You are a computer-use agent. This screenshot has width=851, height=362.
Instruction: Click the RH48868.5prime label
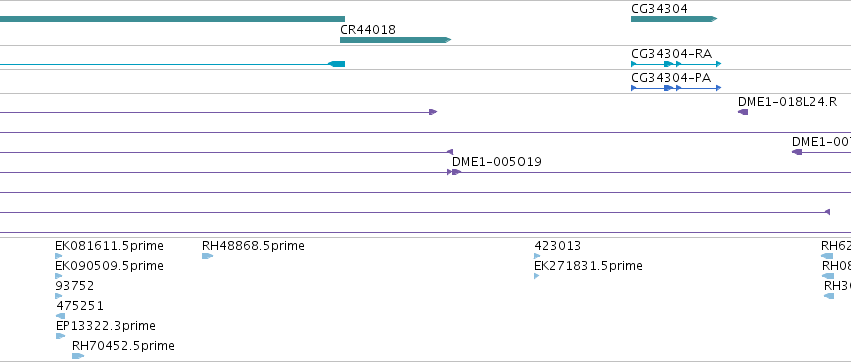click(253, 246)
